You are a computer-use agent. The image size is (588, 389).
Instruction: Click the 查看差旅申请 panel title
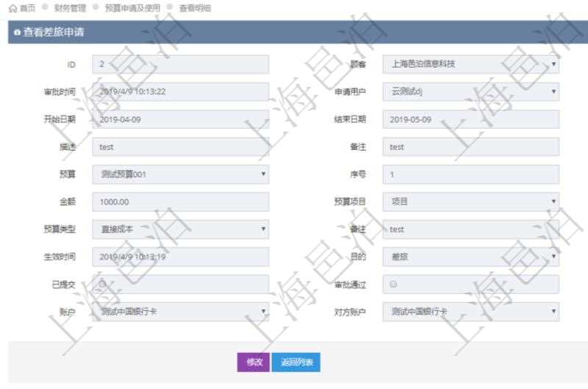coord(53,32)
